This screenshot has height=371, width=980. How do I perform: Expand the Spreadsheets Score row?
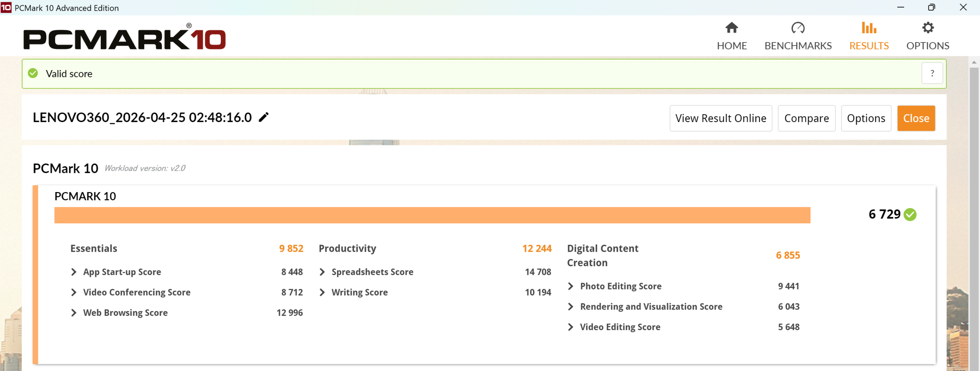point(322,272)
